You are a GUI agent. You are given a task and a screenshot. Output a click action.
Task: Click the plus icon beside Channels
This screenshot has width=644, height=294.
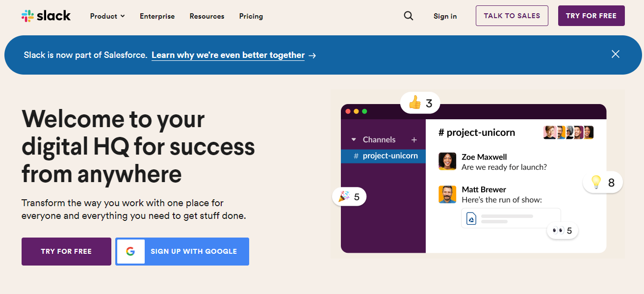click(x=414, y=140)
